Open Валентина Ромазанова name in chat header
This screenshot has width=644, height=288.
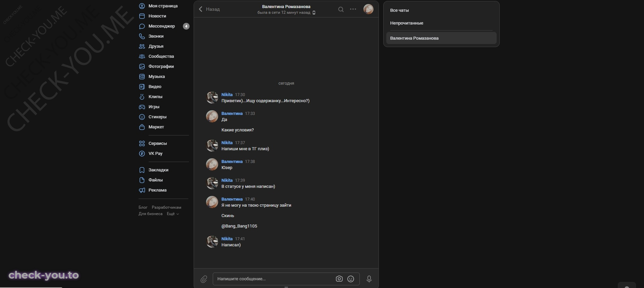tap(286, 6)
